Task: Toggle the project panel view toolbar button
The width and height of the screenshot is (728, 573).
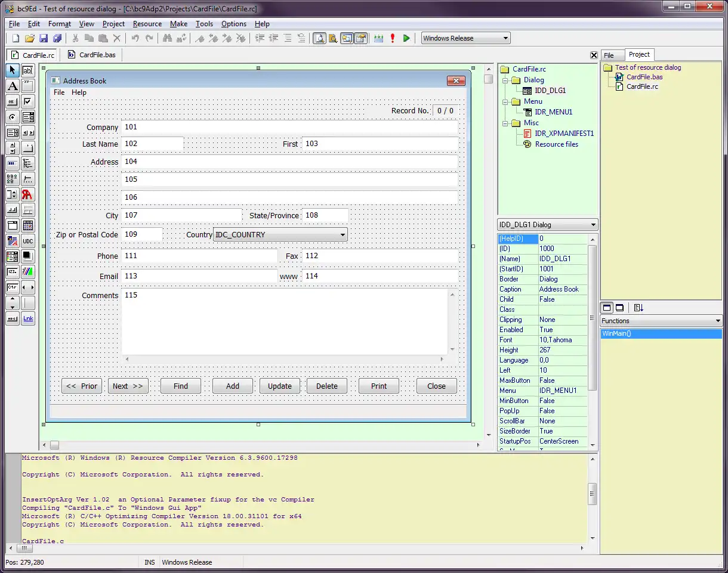Action: (347, 38)
